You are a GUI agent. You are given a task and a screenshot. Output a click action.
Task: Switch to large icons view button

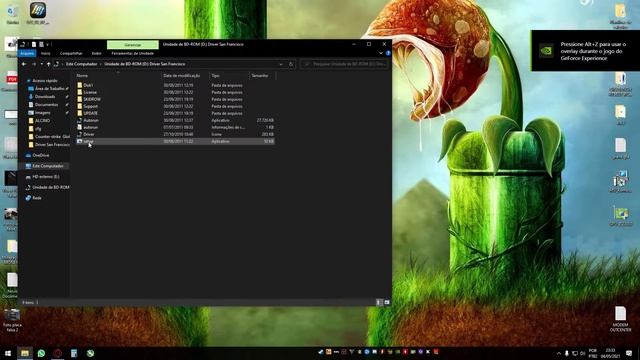pyautogui.click(x=387, y=302)
